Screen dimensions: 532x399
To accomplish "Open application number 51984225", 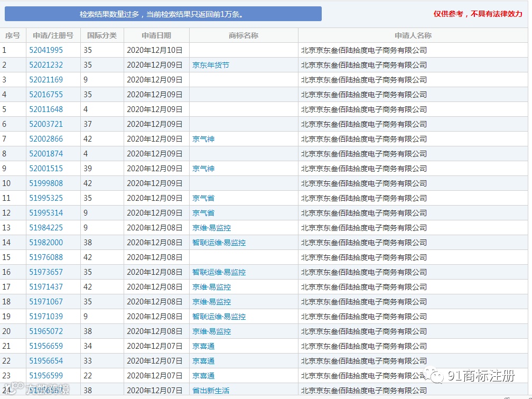I will (x=46, y=228).
